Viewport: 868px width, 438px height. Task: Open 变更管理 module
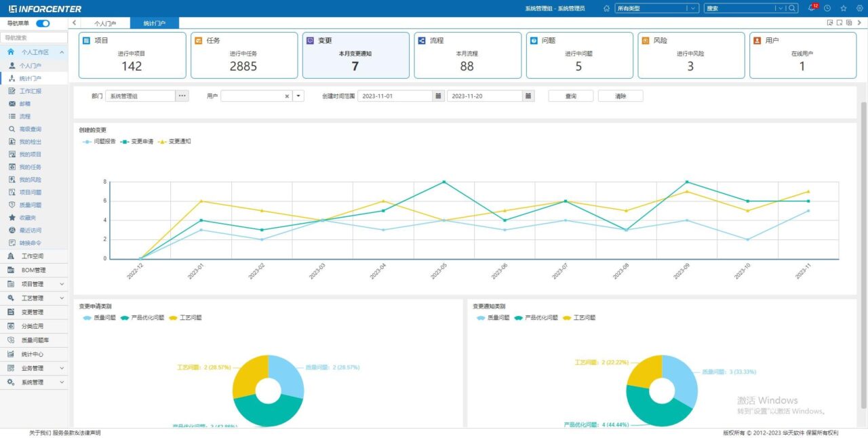(x=33, y=312)
